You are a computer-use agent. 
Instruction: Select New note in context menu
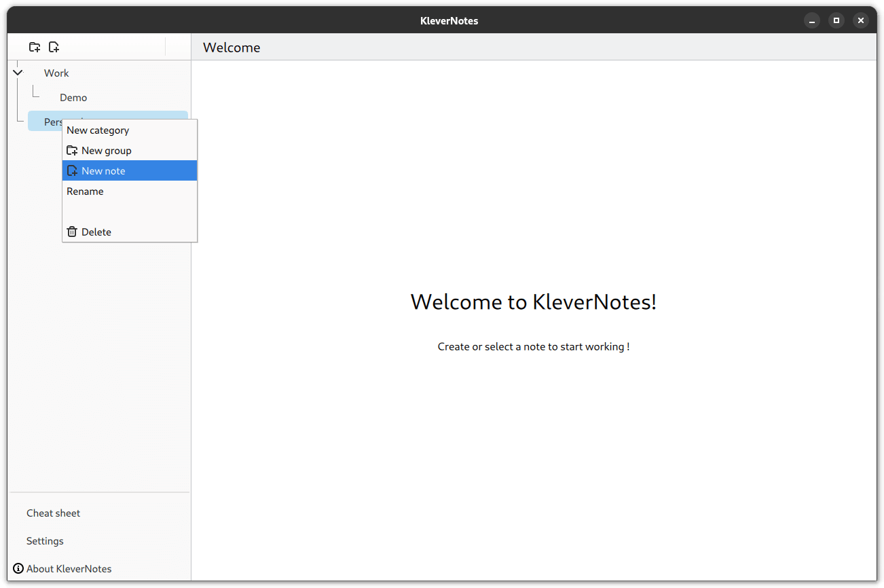tap(103, 171)
